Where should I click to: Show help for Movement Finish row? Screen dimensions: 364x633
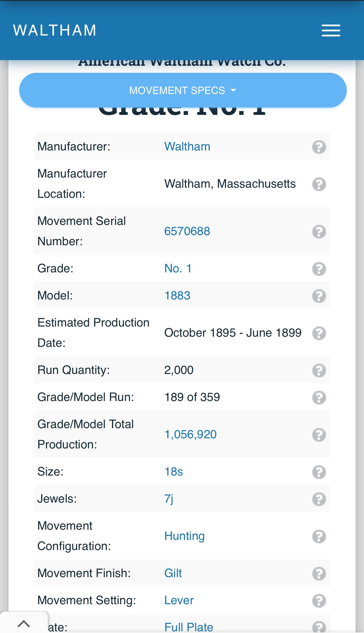[319, 574]
